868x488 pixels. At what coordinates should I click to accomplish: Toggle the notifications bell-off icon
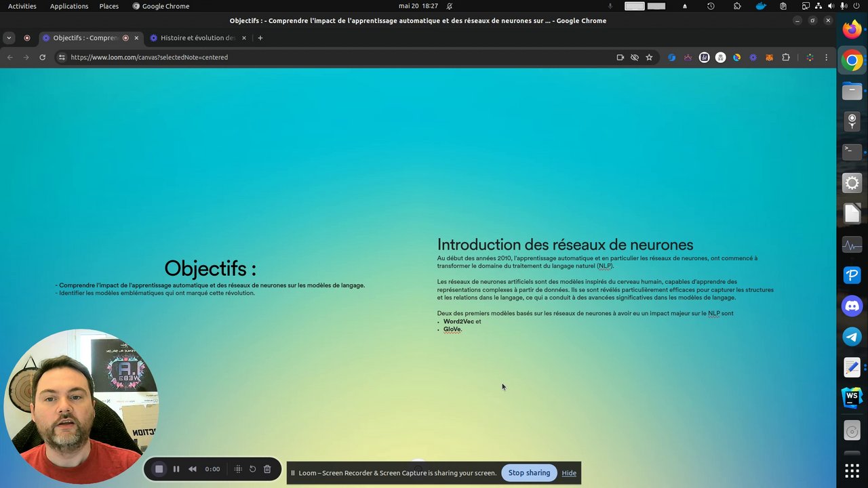click(450, 6)
